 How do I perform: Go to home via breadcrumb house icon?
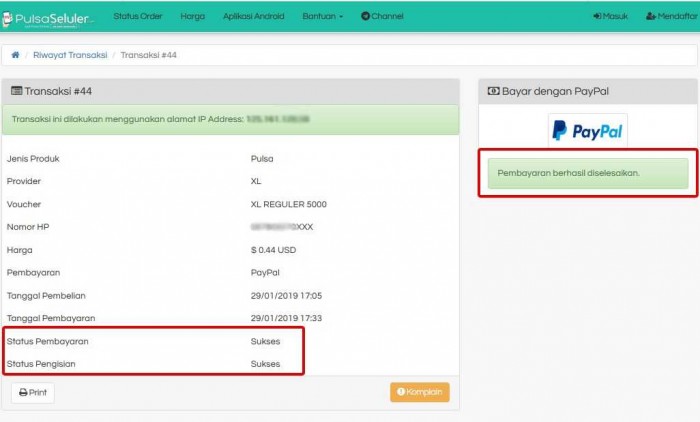pyautogui.click(x=15, y=55)
